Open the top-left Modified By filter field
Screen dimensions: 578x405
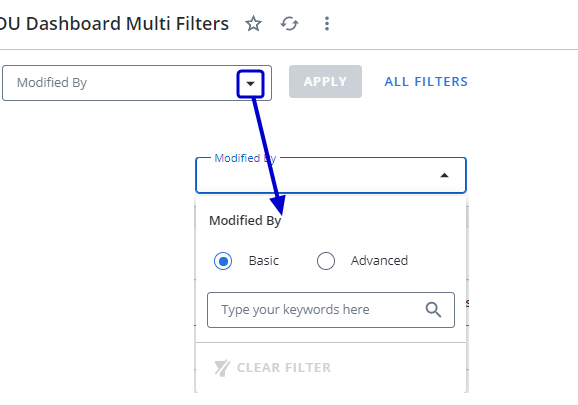point(137,83)
